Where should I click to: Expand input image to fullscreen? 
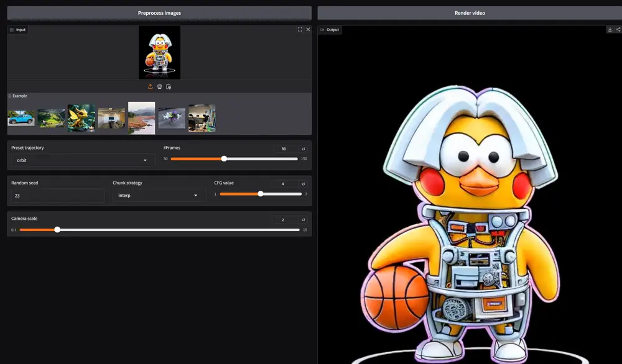point(300,29)
